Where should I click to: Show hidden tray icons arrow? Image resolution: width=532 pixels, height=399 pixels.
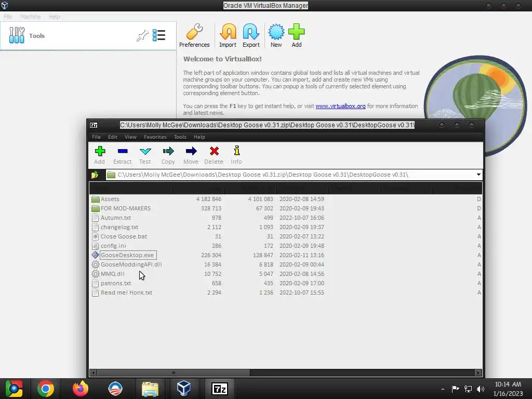[443, 389]
